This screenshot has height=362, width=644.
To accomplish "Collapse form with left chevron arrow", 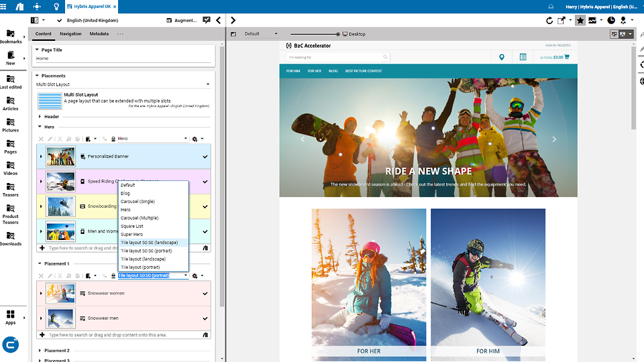I will click(x=219, y=20).
